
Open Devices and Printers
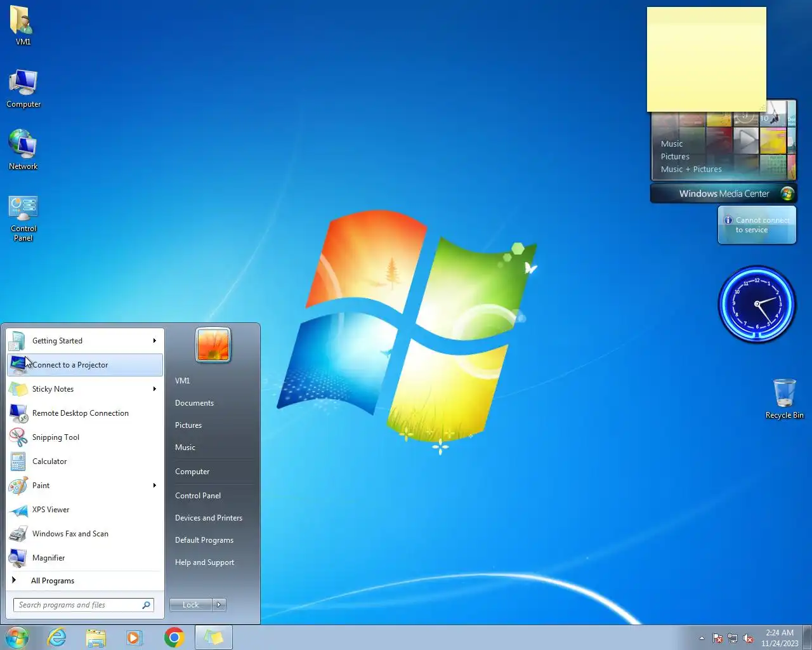[209, 518]
